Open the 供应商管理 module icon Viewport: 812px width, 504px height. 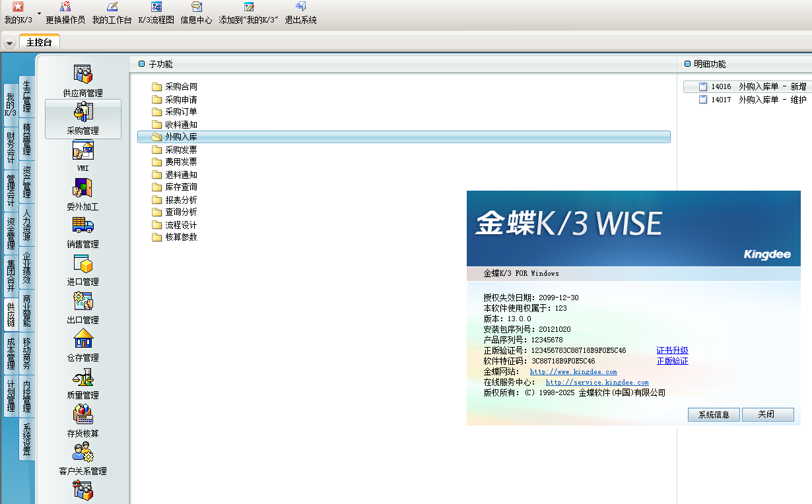pos(83,80)
